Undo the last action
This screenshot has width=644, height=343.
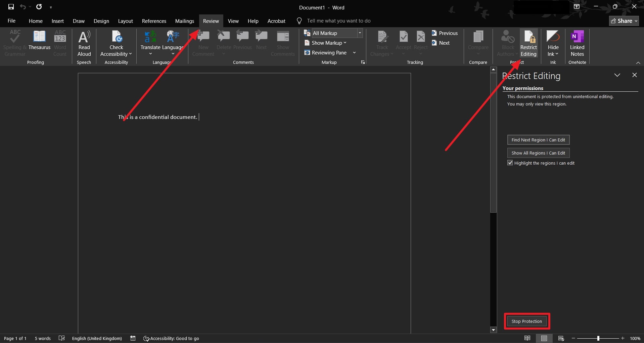click(22, 7)
